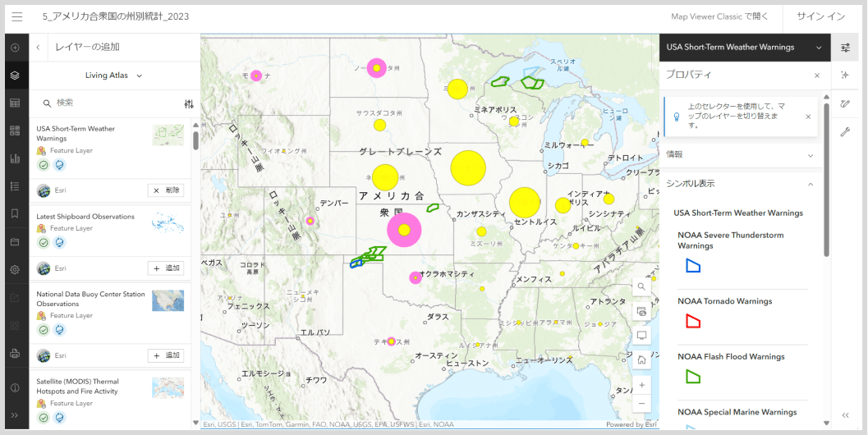868x435 pixels.
Task: Click Living Atlas badge under Latest Shipboard Observations
Action: 60,242
